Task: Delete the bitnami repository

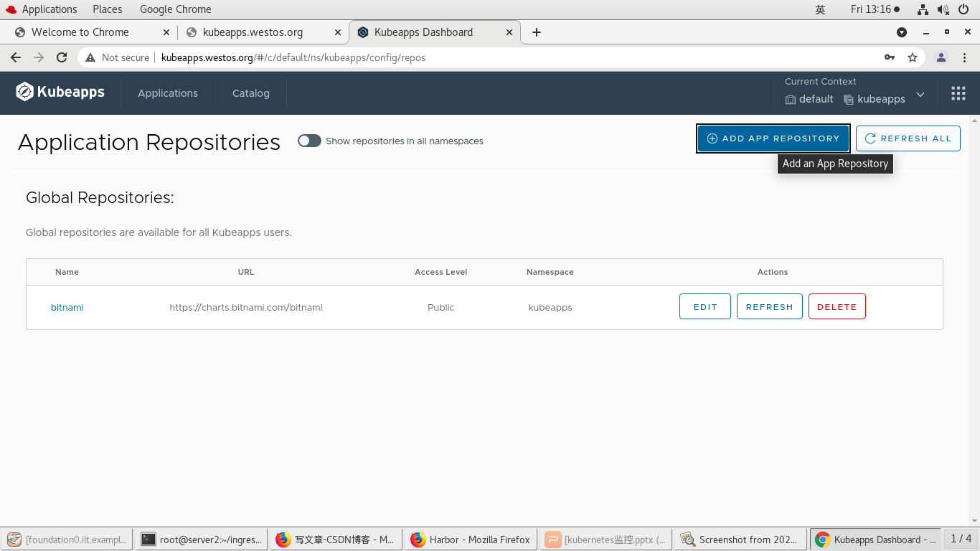Action: (x=837, y=306)
